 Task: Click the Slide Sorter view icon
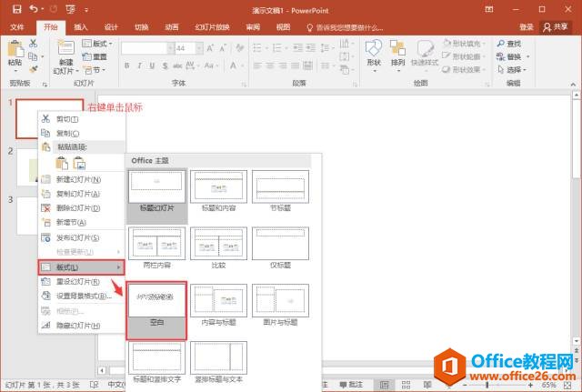click(406, 385)
